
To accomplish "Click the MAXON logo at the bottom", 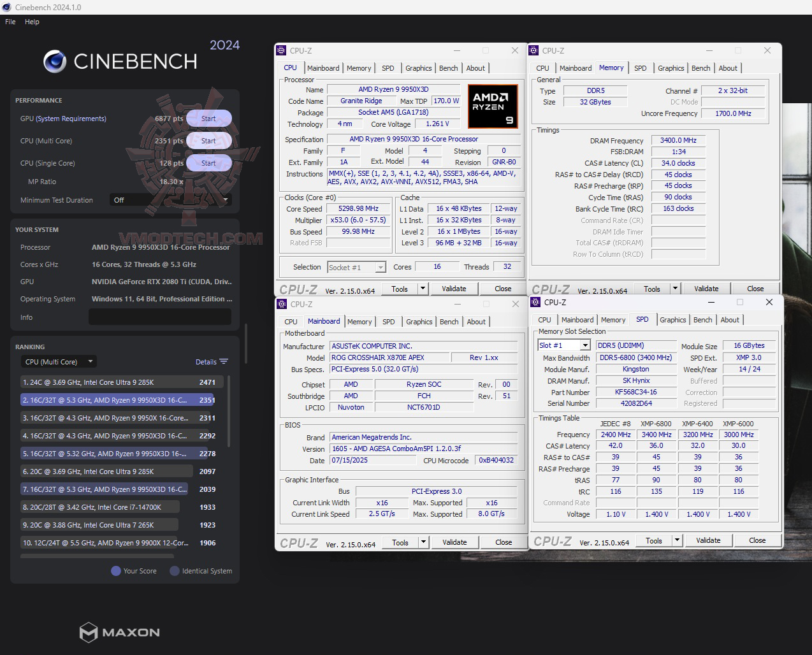I will [x=119, y=633].
